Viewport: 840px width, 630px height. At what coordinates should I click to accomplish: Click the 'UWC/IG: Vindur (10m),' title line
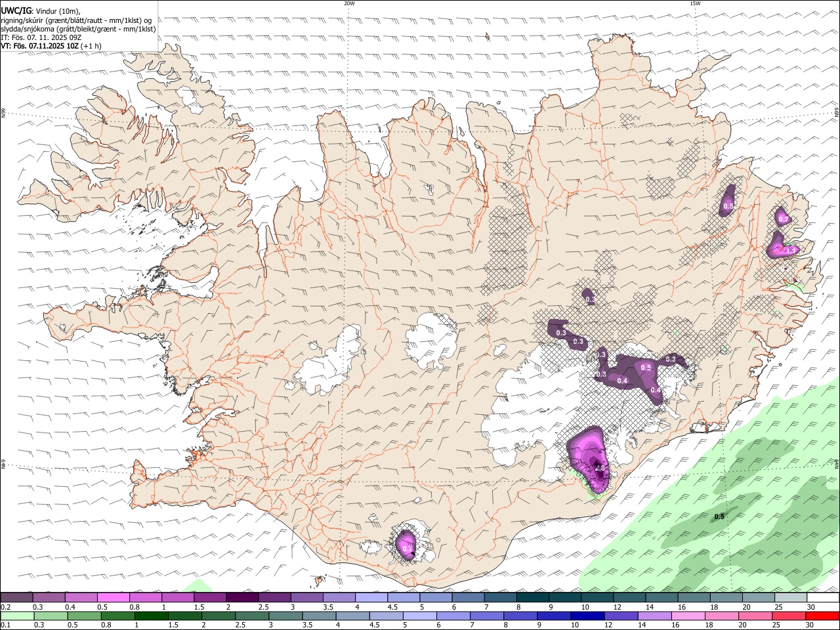coord(41,10)
